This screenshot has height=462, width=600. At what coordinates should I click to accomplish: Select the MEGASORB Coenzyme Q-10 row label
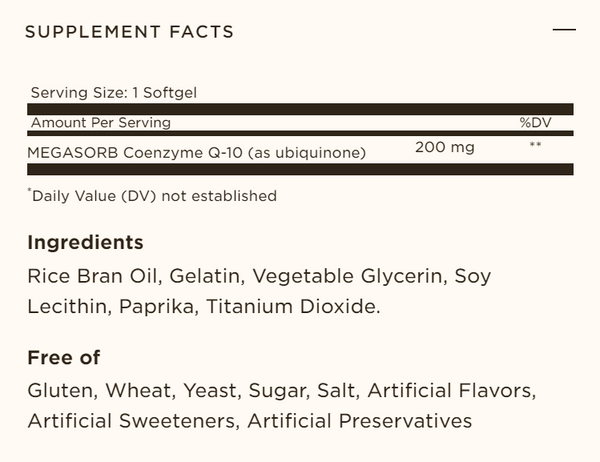pos(198,152)
